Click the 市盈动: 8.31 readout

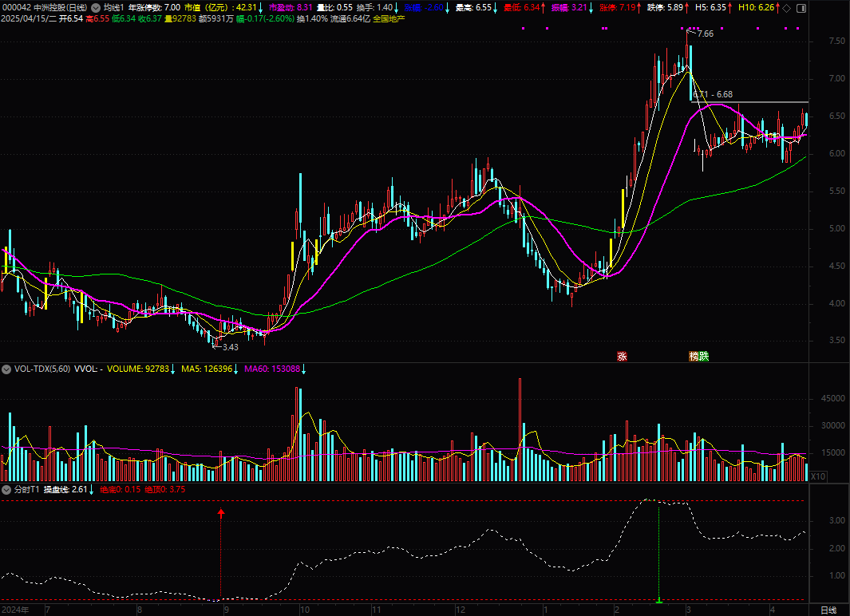point(291,8)
